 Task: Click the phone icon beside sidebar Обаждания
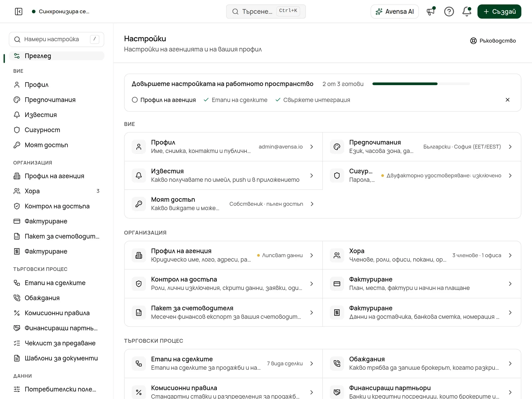point(17,298)
